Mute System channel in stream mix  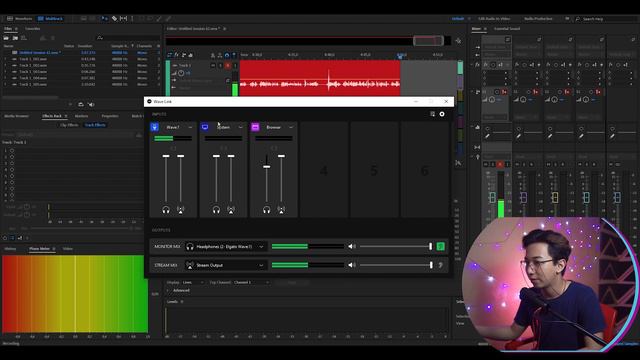point(231,210)
